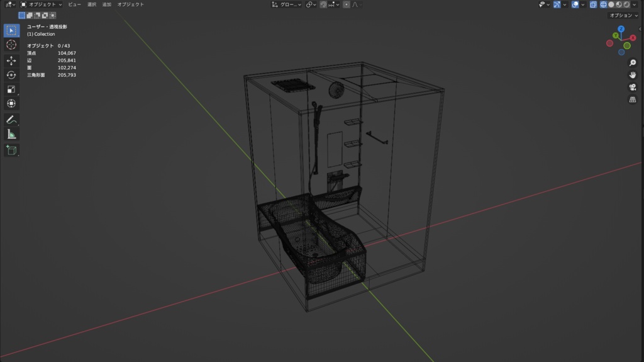Click the Y axis on navigation gizmo
This screenshot has width=644, height=362.
click(x=616, y=36)
